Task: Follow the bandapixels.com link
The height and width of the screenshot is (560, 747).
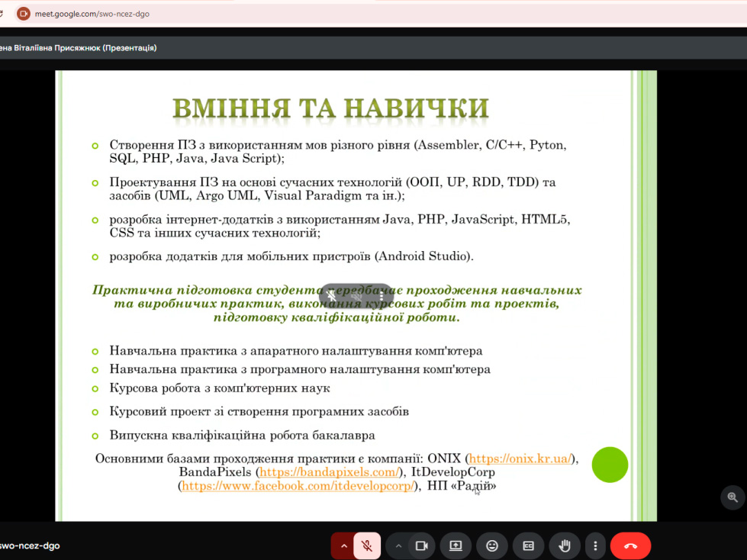Action: point(329,472)
